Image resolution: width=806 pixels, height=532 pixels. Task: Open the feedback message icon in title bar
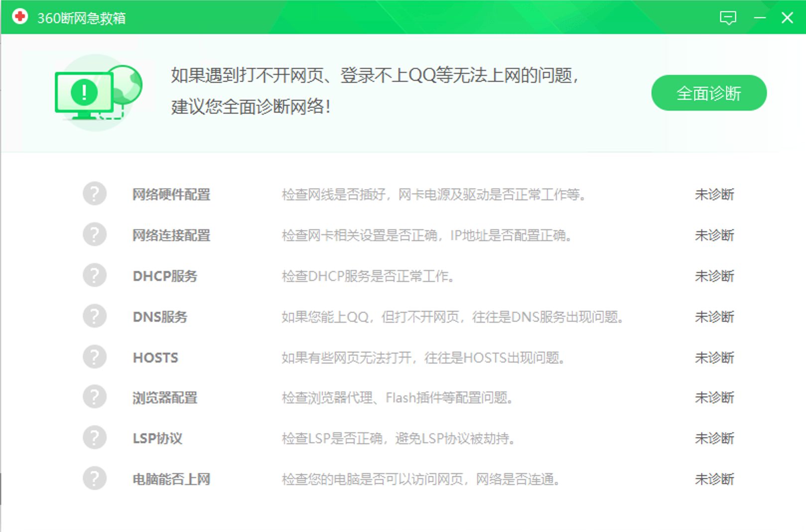[729, 17]
